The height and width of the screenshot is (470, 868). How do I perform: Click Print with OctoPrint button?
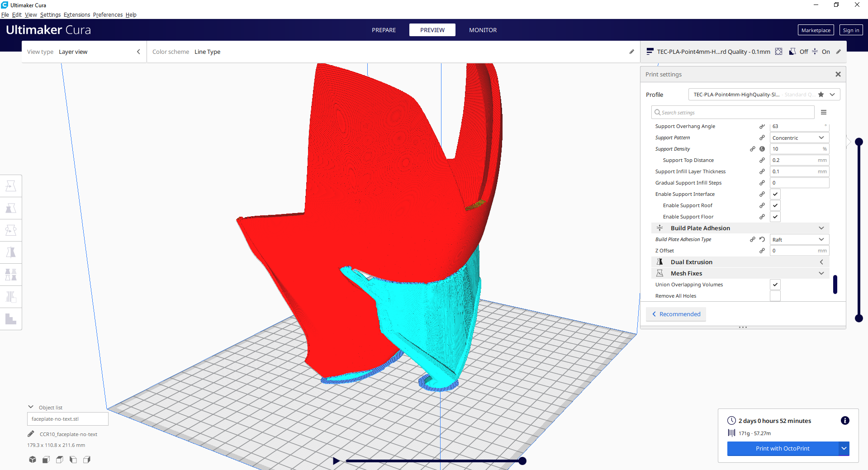tap(783, 448)
